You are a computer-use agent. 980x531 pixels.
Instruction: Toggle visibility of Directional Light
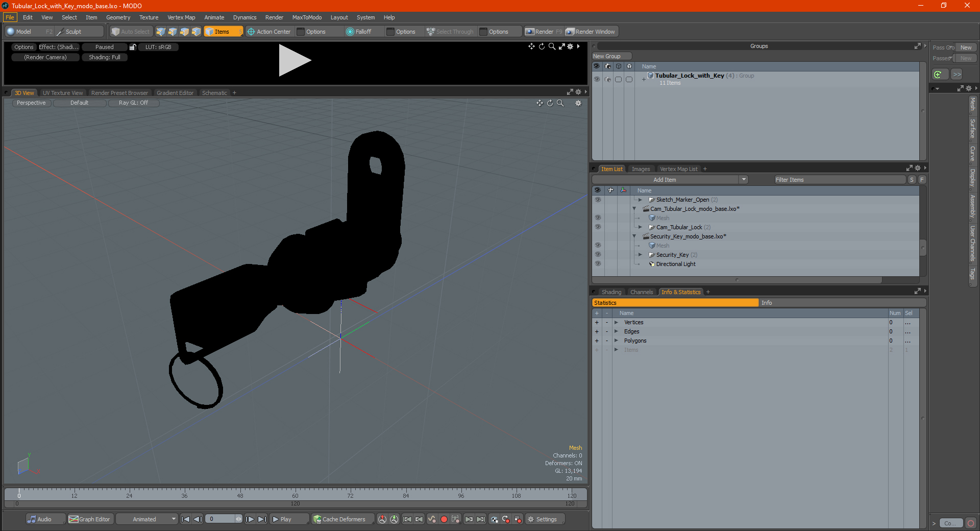598,264
